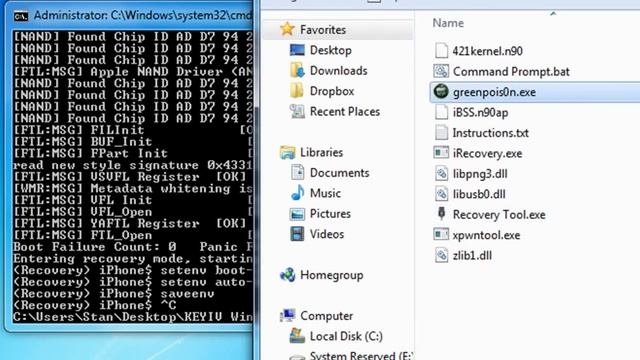
Task: Open the Videos library
Action: 327,234
